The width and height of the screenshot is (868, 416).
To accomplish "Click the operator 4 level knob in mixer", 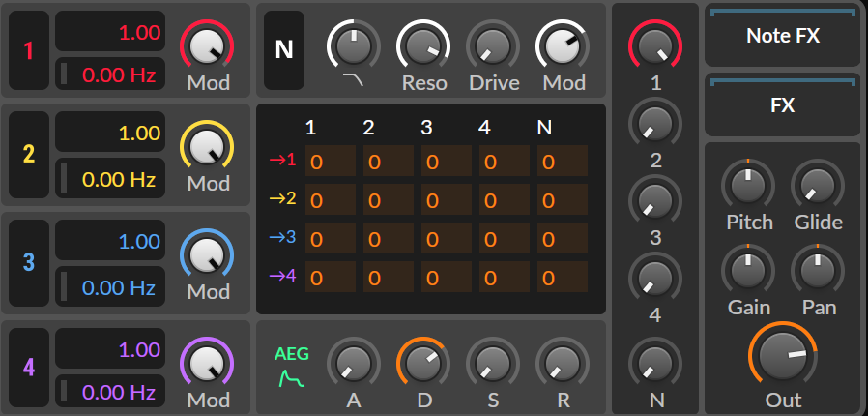I will point(655,278).
